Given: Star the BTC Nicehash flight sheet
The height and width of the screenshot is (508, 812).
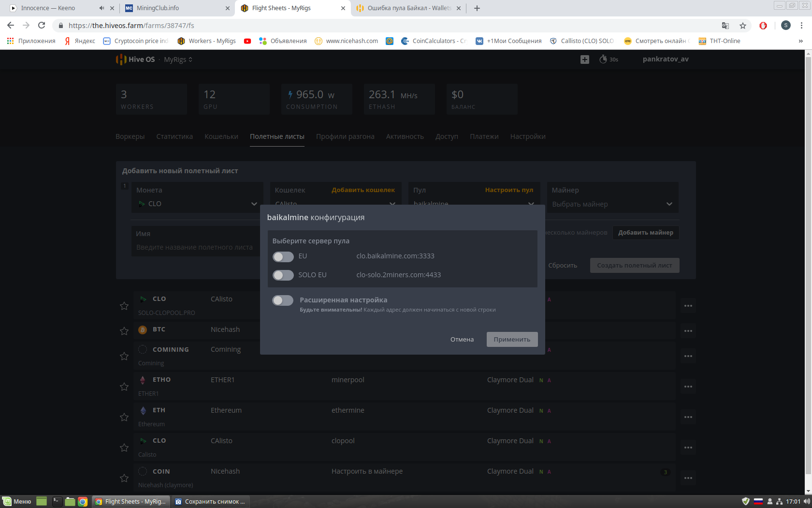Looking at the screenshot, I should 124,331.
